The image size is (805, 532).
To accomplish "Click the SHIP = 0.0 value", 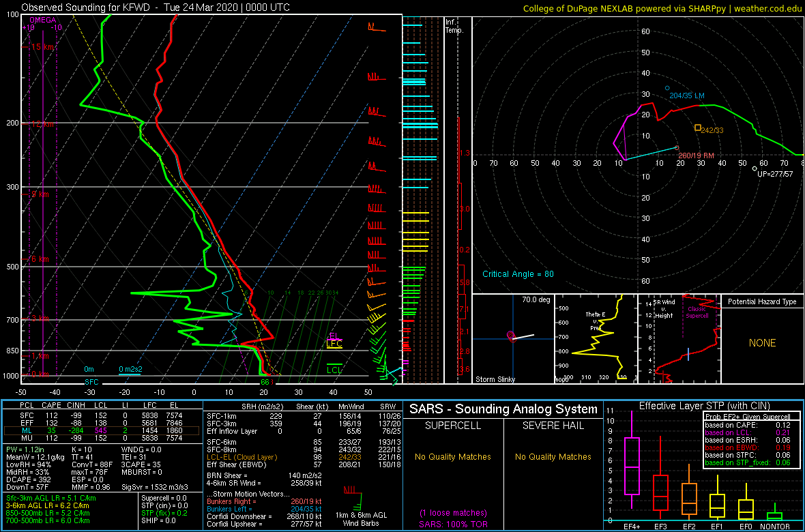I will 160,520.
